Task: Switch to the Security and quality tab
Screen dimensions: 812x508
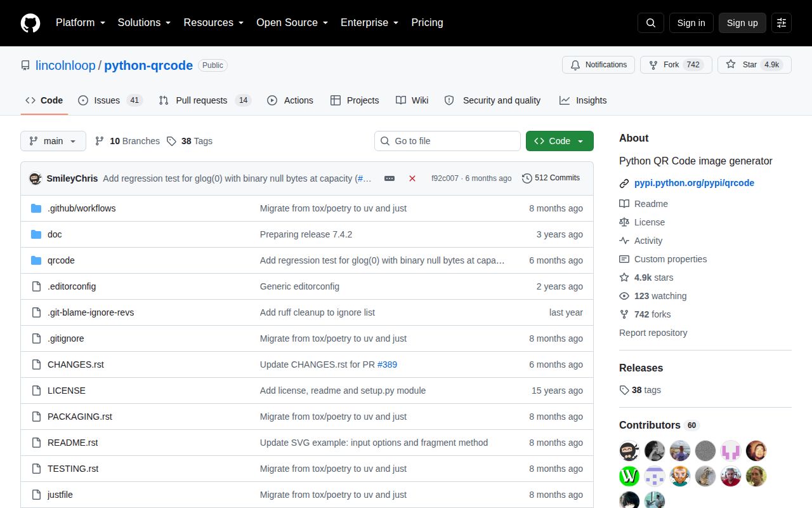Action: (x=493, y=100)
